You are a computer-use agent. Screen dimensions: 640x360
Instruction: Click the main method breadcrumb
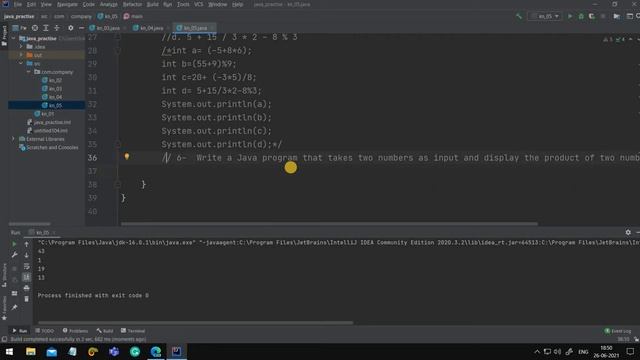tap(133, 16)
